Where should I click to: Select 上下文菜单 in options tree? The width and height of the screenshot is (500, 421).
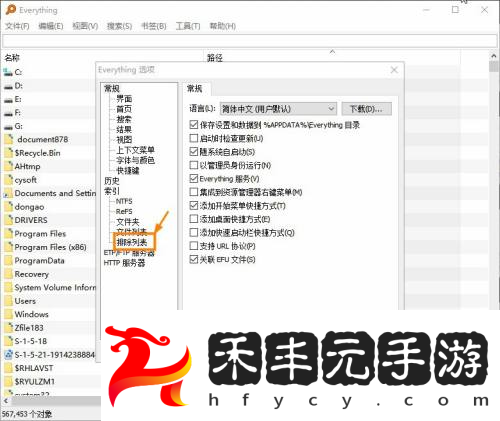pyautogui.click(x=135, y=150)
